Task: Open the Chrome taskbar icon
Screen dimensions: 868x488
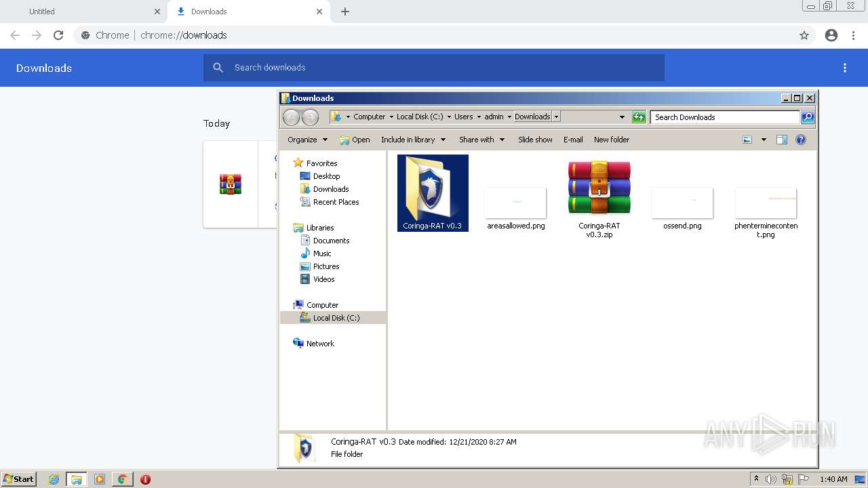Action: tap(122, 479)
